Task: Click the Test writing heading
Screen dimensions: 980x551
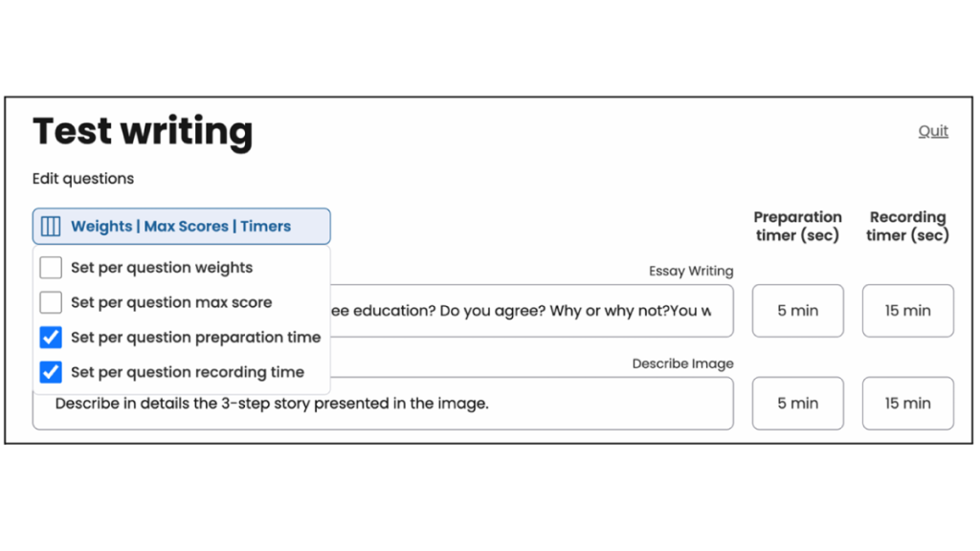Action: pos(143,131)
